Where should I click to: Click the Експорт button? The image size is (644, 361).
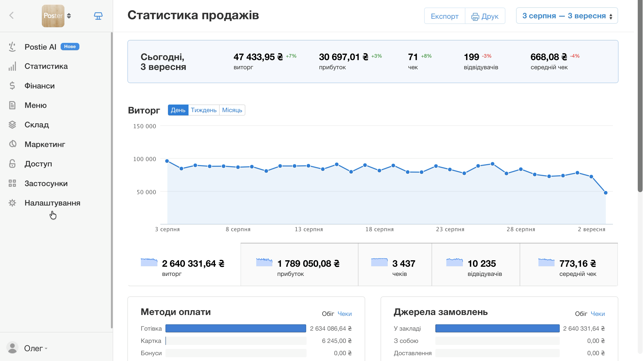point(445,16)
